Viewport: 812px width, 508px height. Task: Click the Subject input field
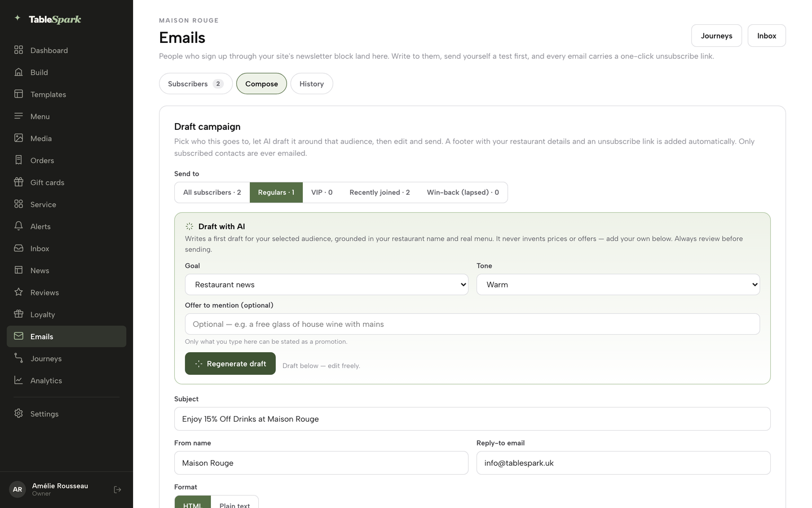tap(473, 419)
